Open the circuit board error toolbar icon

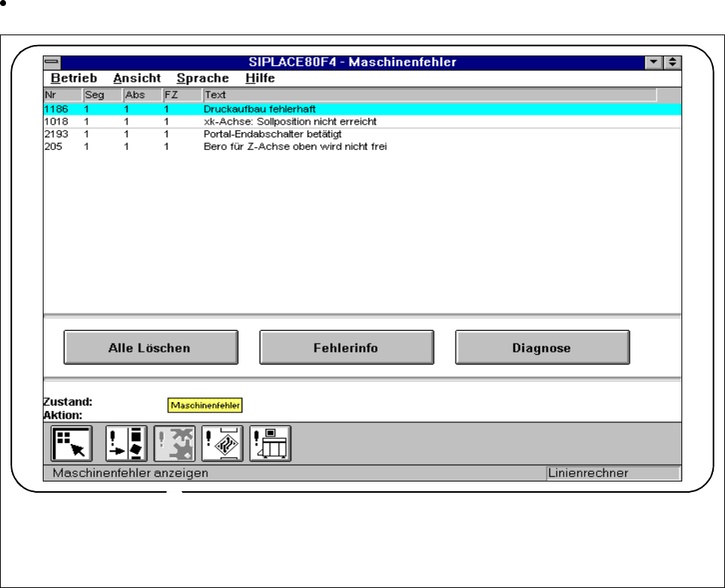coord(222,444)
